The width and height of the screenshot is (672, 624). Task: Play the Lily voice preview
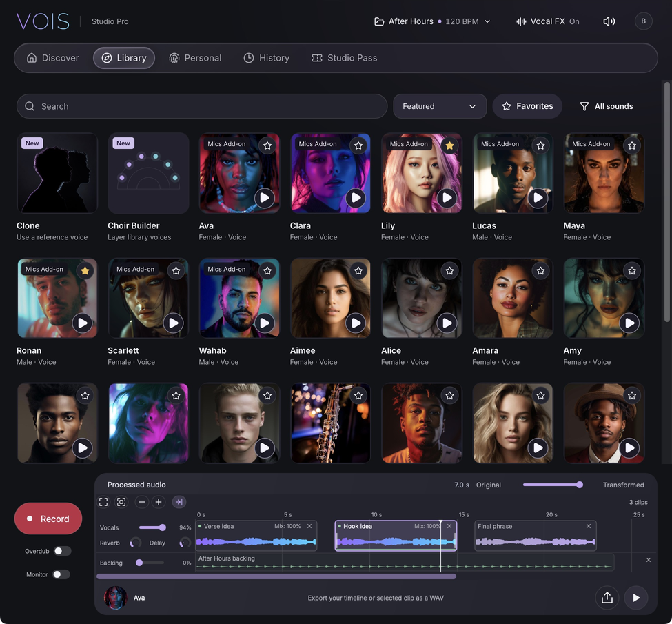pos(447,198)
